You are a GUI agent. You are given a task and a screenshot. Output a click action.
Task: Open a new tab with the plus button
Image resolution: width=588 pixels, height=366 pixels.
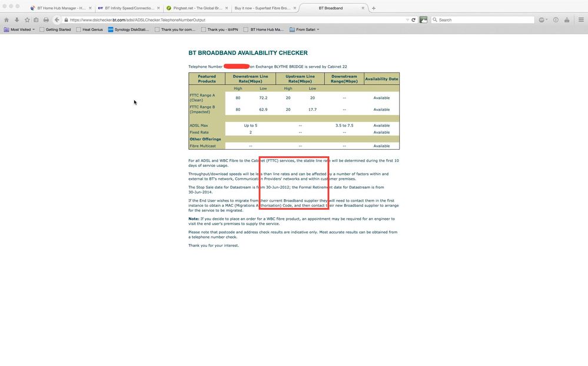[x=374, y=8]
